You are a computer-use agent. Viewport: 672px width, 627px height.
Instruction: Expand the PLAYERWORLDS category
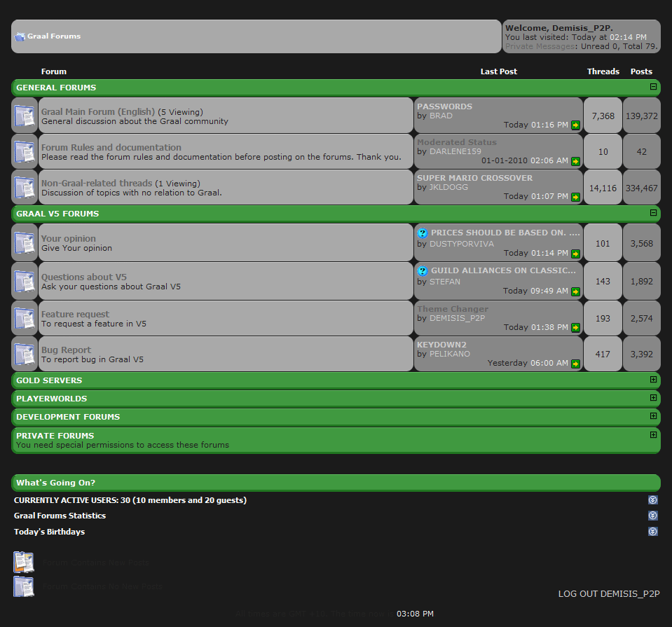[x=653, y=398]
